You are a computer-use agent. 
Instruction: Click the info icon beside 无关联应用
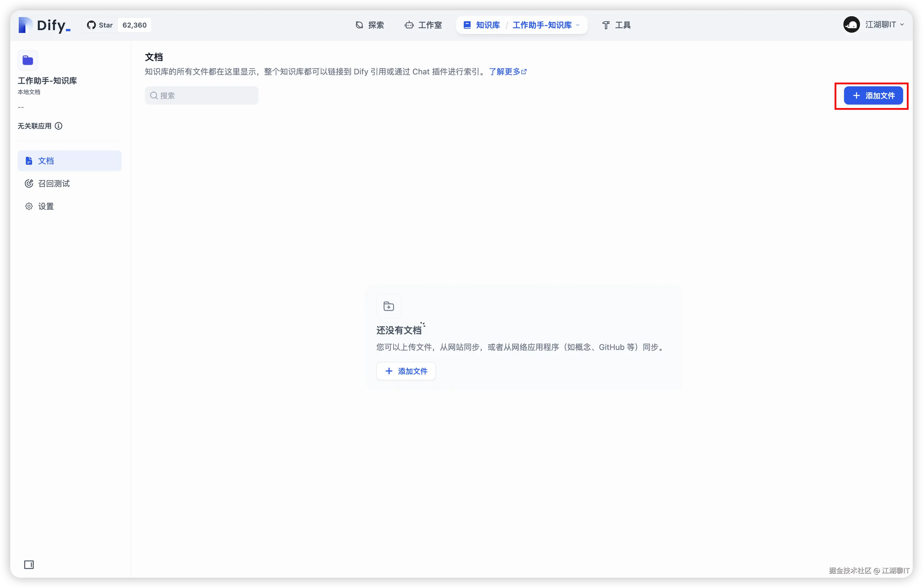pyautogui.click(x=59, y=126)
